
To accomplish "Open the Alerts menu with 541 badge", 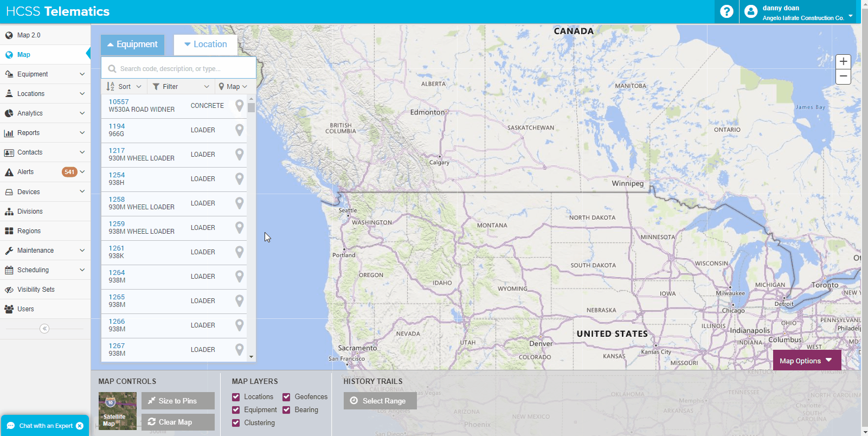I will click(x=45, y=172).
